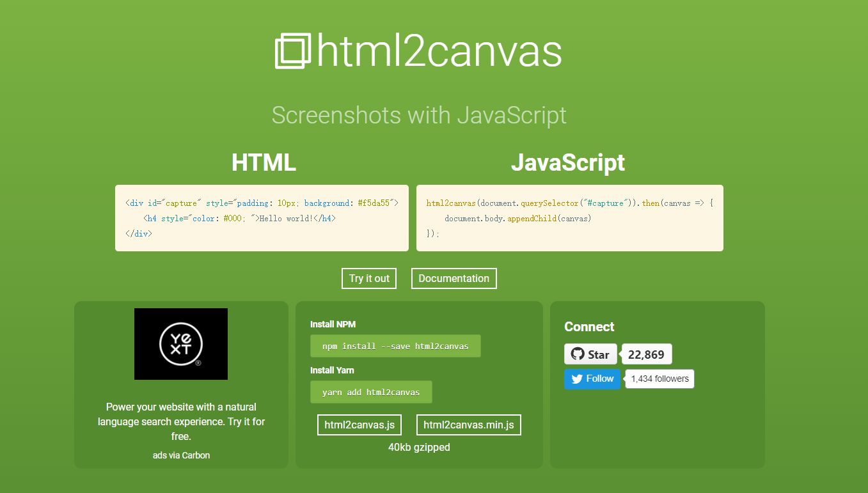Open the ads via Carbon link
The image size is (868, 493).
(181, 455)
